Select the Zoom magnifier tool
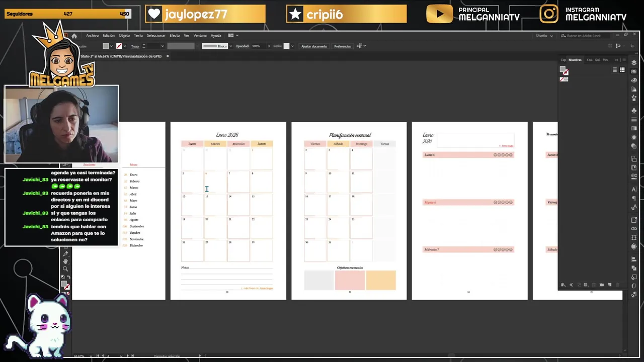The width and height of the screenshot is (644, 362). (65, 269)
